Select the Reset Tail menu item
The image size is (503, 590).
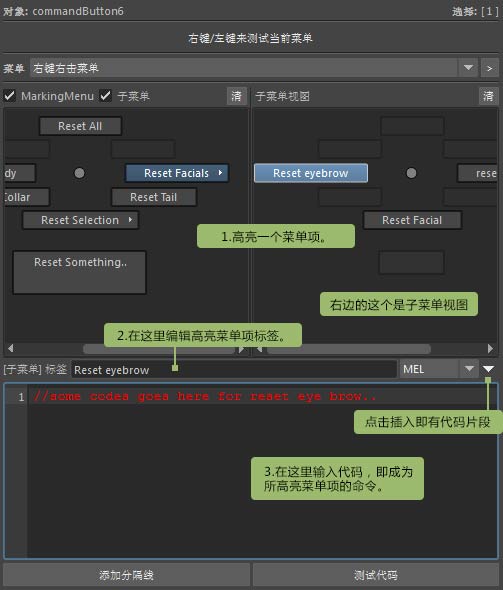pyautogui.click(x=153, y=197)
